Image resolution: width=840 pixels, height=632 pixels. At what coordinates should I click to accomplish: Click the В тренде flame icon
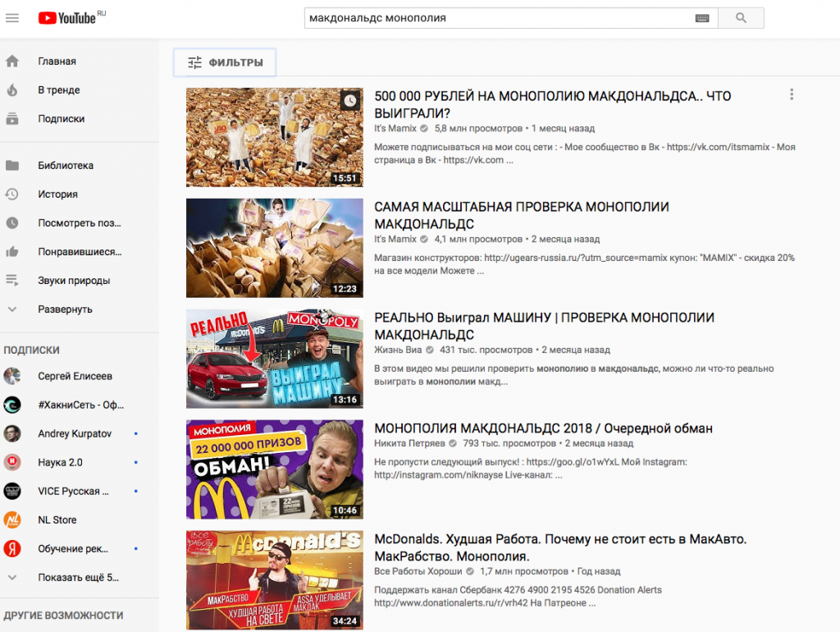coord(12,90)
